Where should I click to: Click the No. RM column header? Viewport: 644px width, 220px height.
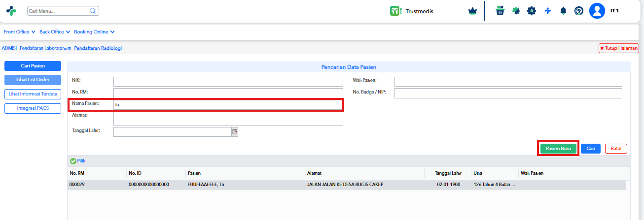point(76,173)
